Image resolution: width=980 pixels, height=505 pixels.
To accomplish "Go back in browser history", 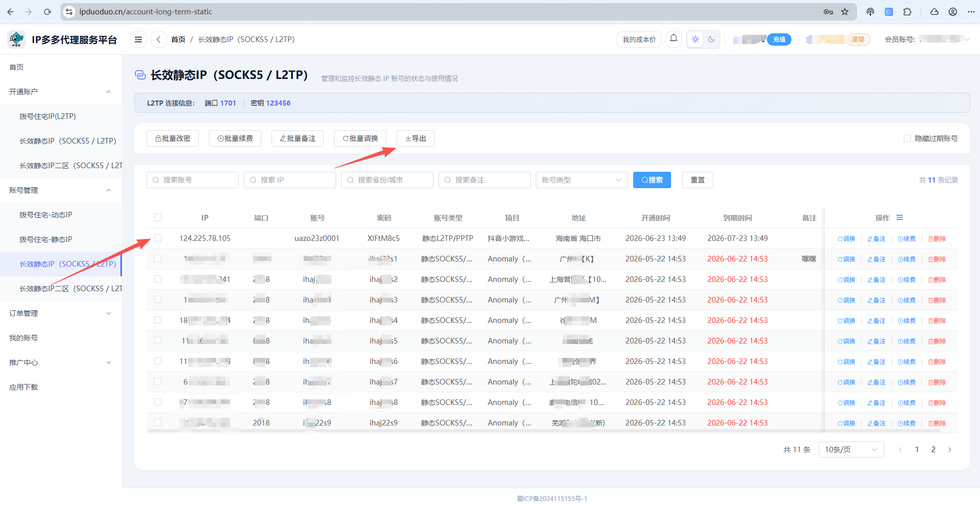I will [x=10, y=12].
